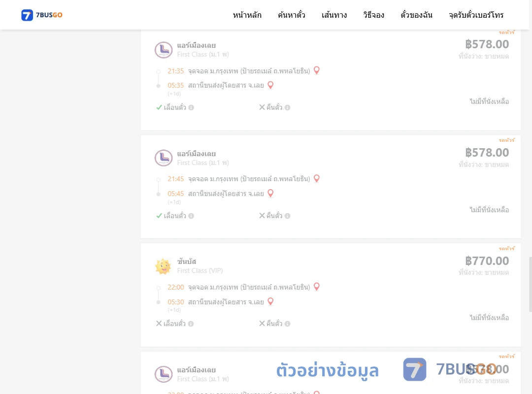The image size is (532, 394).
Task: Click operator logo for 21:35 แอร์เมืองเลย trip
Action: tap(164, 50)
